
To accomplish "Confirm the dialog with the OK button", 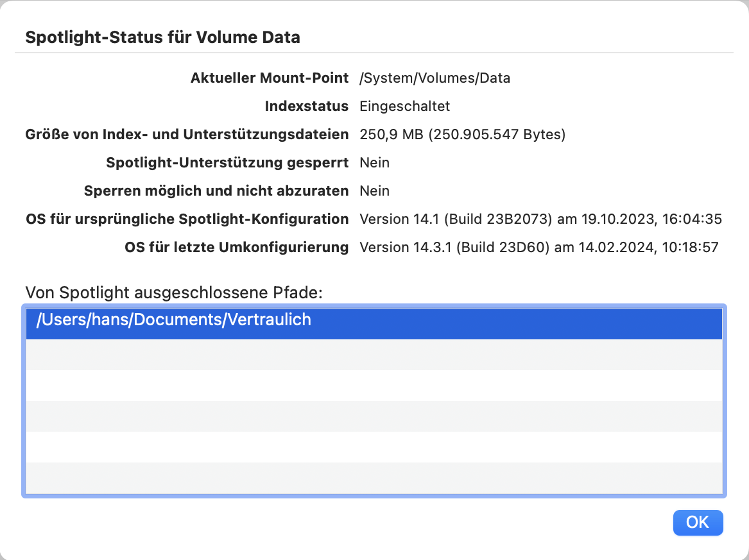I will [698, 522].
